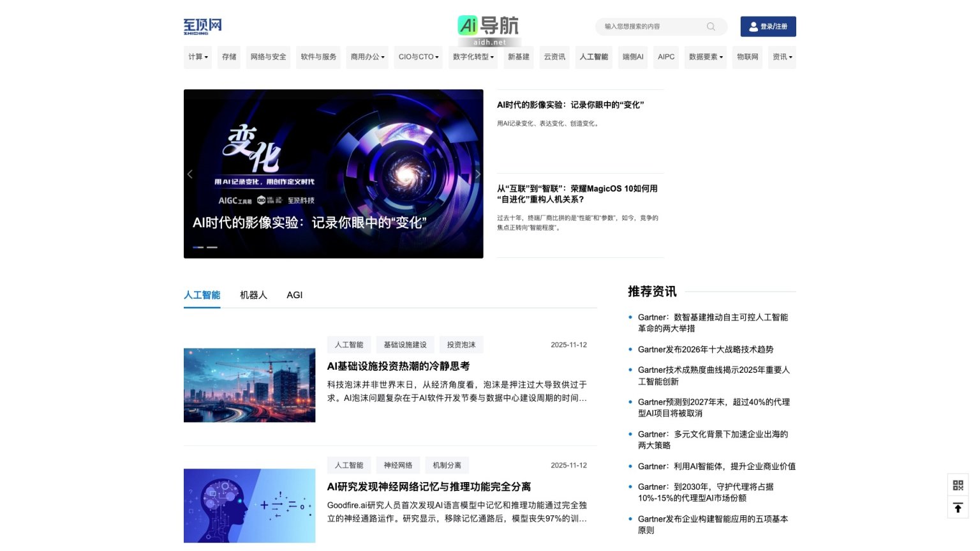Open the 计算 dropdown menu
This screenshot has width=980, height=551.
(197, 57)
